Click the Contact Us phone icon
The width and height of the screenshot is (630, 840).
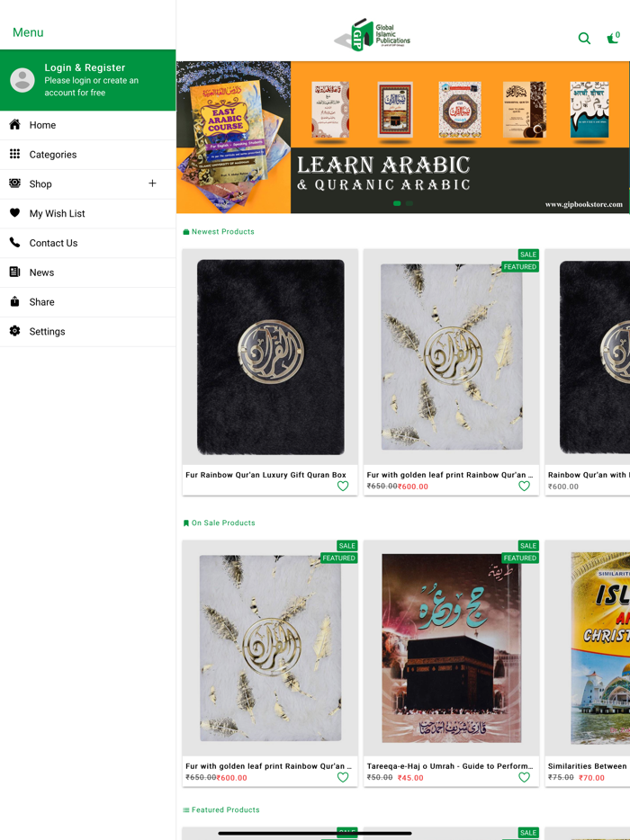(15, 242)
